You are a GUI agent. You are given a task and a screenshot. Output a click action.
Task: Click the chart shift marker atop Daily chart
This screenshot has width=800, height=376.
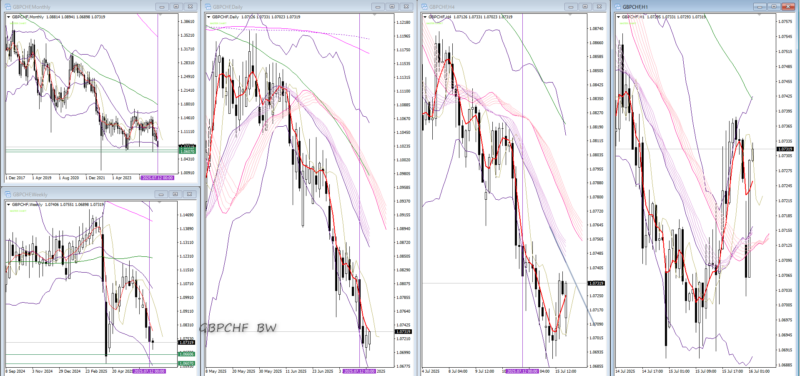click(x=374, y=16)
